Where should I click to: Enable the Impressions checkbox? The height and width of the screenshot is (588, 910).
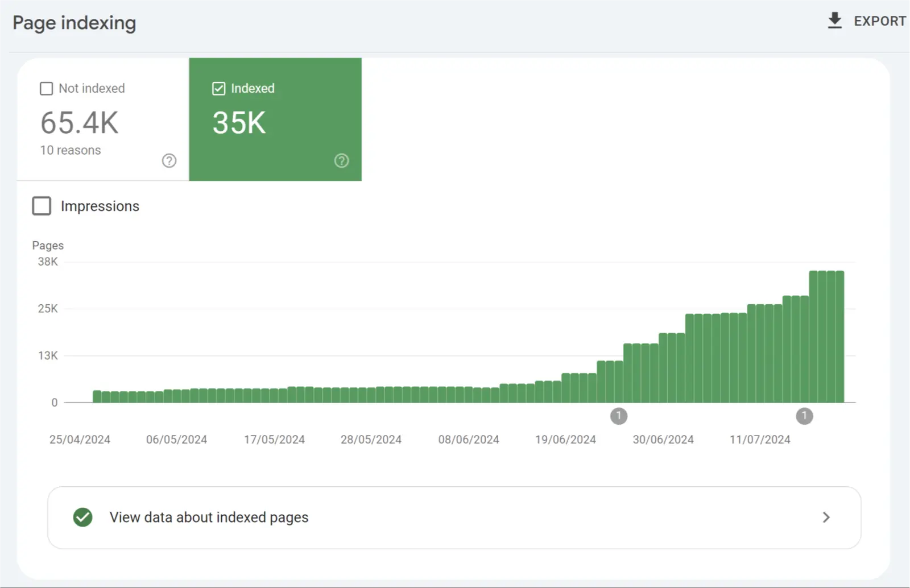click(x=42, y=206)
